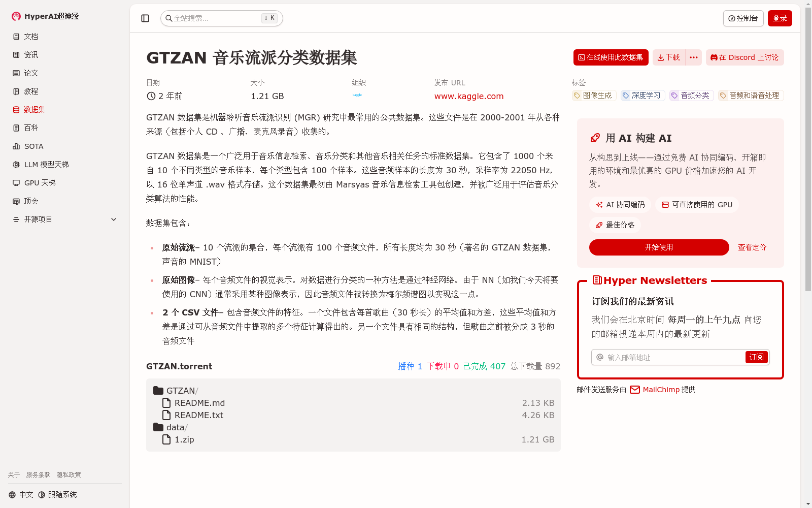This screenshot has height=508, width=812.
Task: Click the data folder icon
Action: click(158, 427)
